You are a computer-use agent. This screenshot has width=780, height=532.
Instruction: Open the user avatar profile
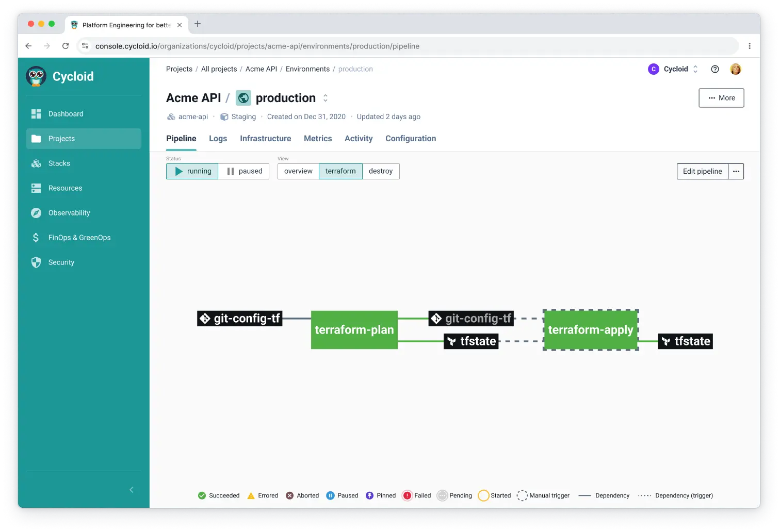(x=736, y=69)
